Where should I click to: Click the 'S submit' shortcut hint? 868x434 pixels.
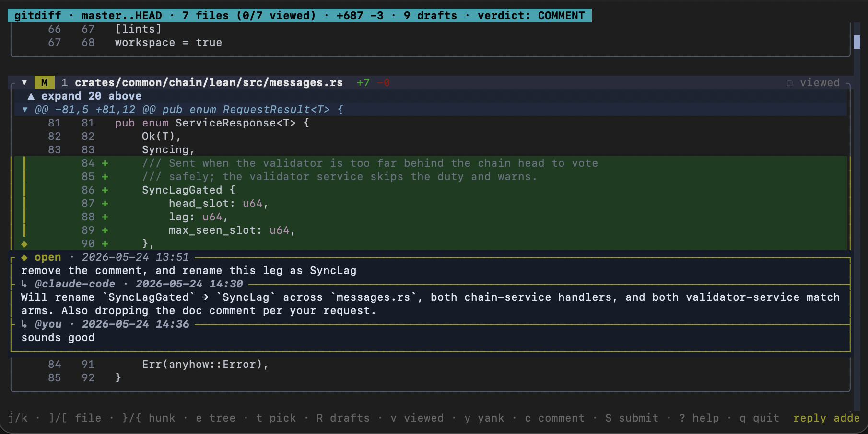[x=632, y=418]
